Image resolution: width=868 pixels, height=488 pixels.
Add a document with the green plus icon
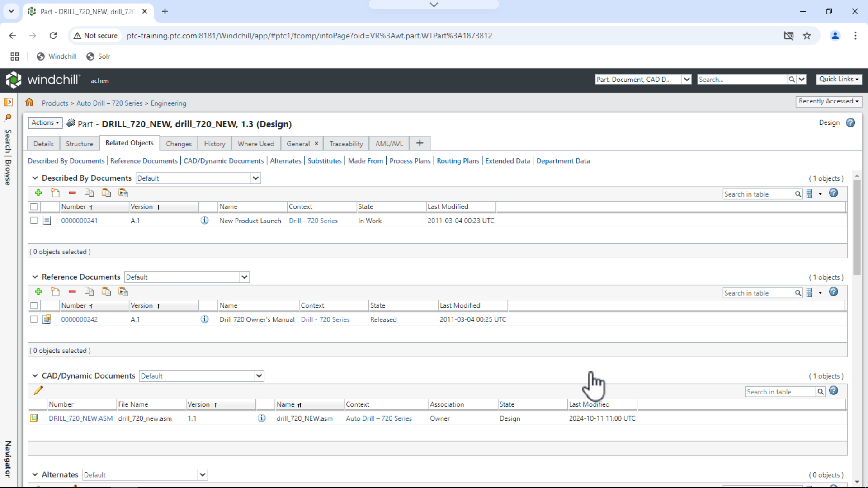[x=38, y=192]
